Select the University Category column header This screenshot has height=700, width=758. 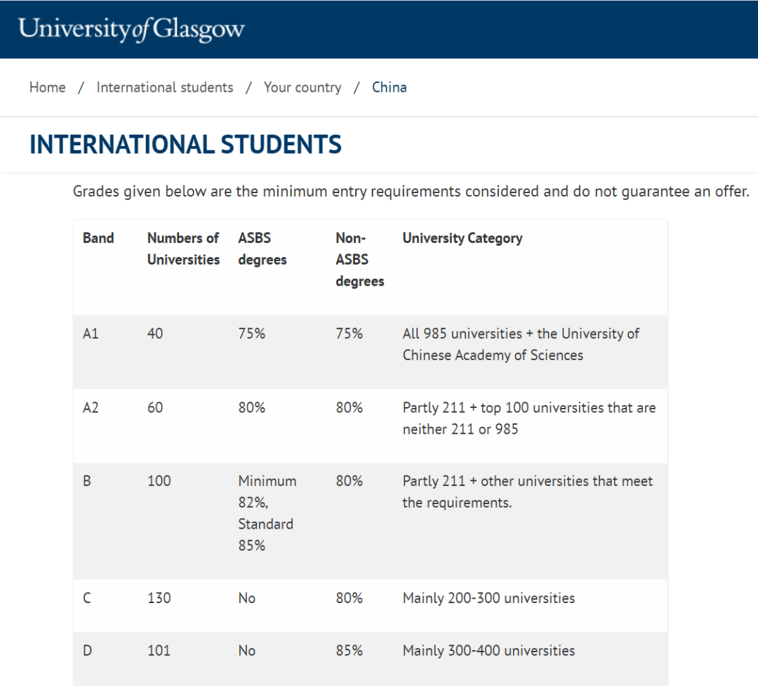(463, 238)
